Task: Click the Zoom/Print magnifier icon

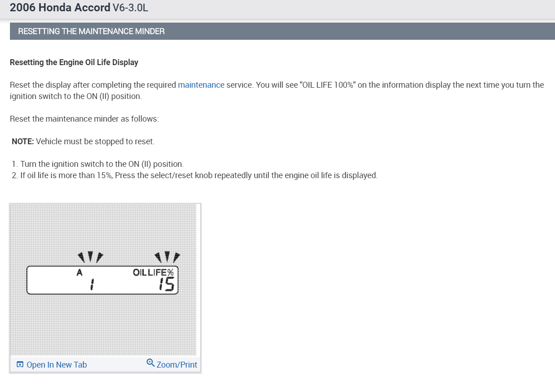Action: [x=151, y=363]
